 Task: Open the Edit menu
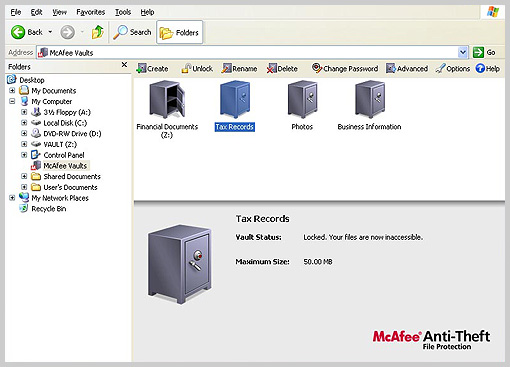[36, 12]
